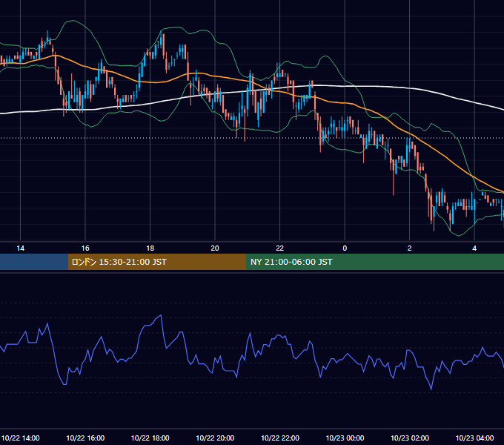Click the NY 21:00-06:00 JST session bar
Viewport: 504px width, 445px height.
375,262
